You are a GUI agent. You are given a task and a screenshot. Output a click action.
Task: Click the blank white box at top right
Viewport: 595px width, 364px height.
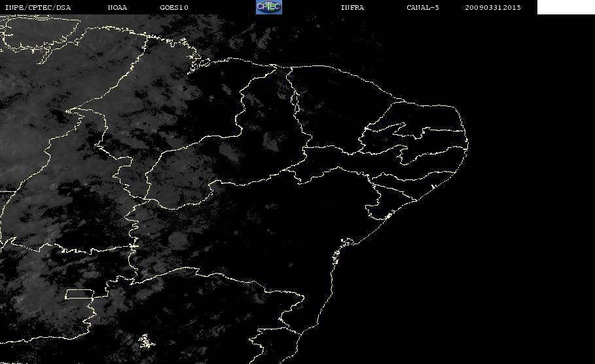566,7
